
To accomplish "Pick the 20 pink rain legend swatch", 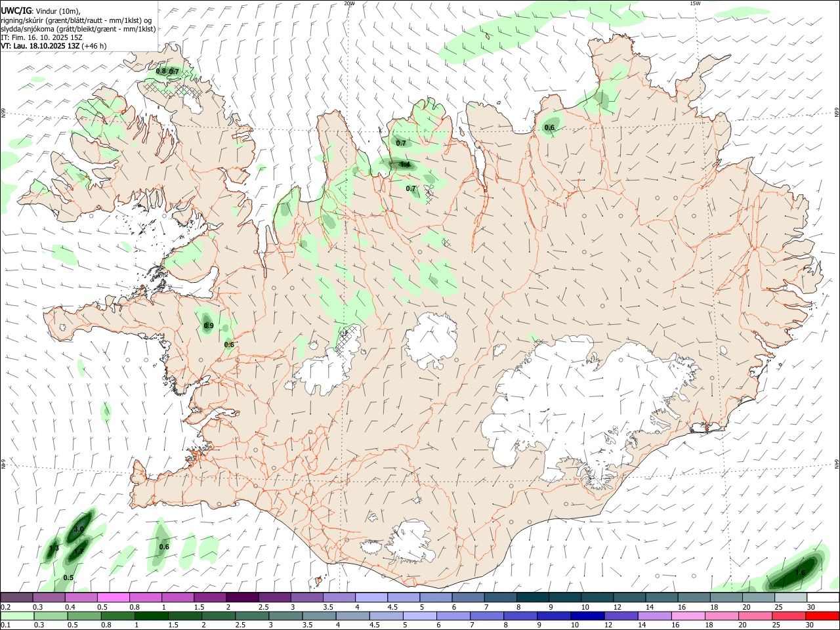I will 755,616.
